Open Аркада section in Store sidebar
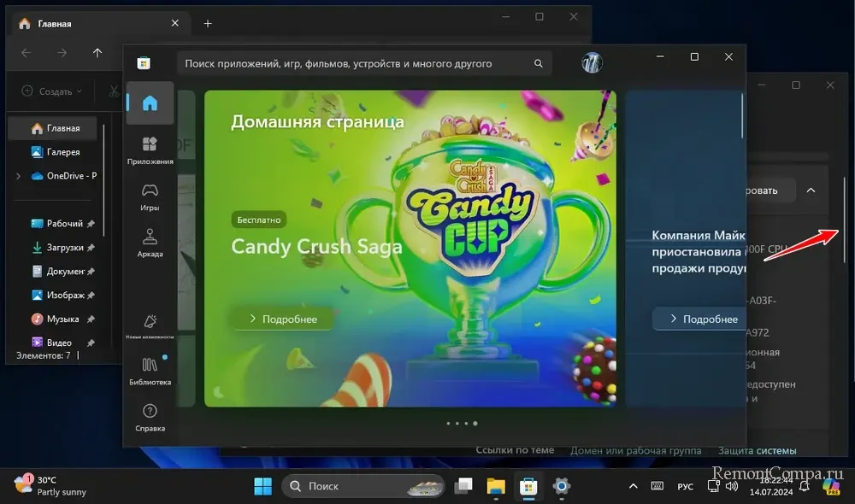This screenshot has width=855, height=504. 150,243
